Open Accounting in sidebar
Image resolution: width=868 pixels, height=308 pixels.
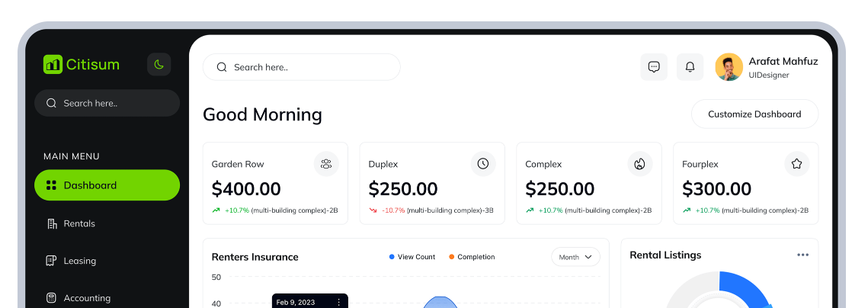click(x=86, y=297)
